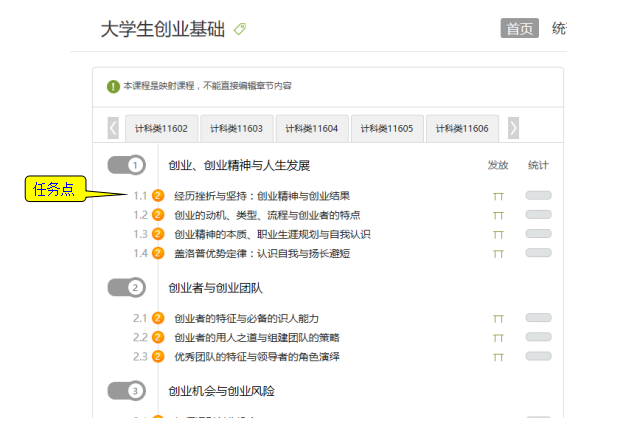Open lesson 盖洛普优势定律：认识自我与扬长避短
Viewport: 635px width, 433px height.
click(262, 253)
